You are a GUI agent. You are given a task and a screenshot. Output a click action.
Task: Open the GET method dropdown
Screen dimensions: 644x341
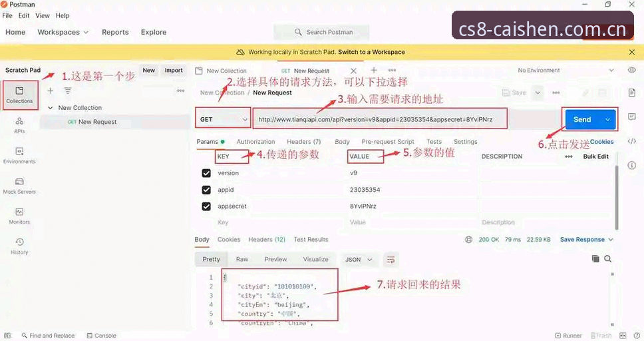tap(223, 119)
